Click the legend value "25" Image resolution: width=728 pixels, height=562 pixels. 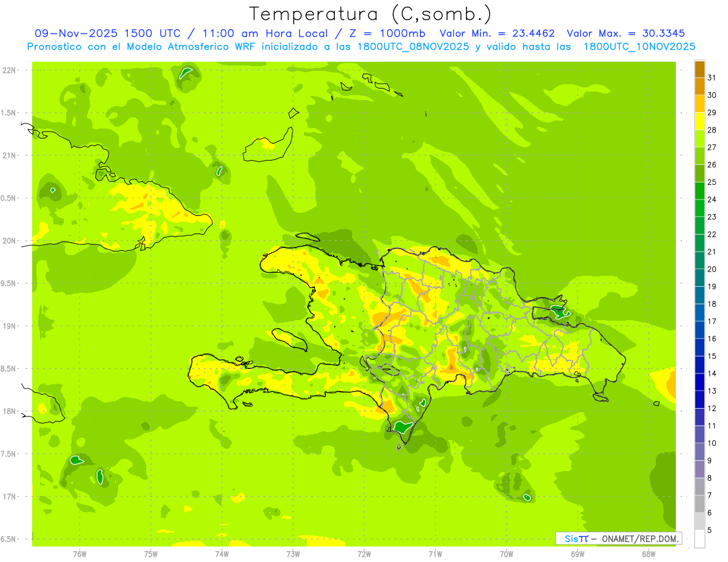point(712,182)
